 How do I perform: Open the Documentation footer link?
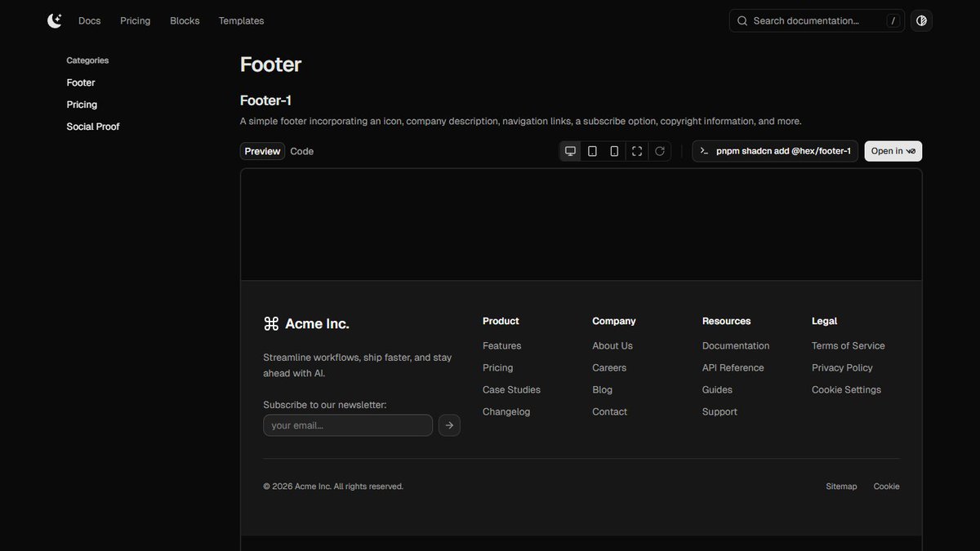pos(736,346)
